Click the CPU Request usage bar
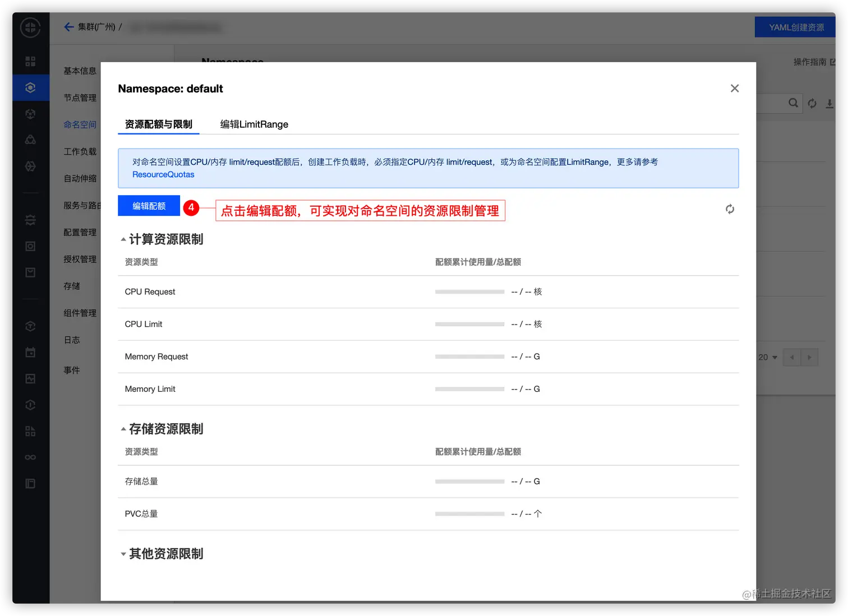848x616 pixels. coord(470,292)
